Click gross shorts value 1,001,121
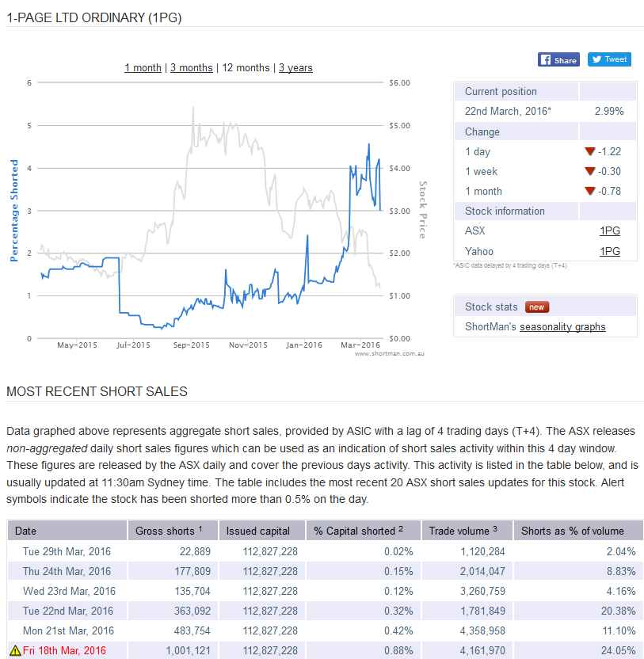 point(189,650)
